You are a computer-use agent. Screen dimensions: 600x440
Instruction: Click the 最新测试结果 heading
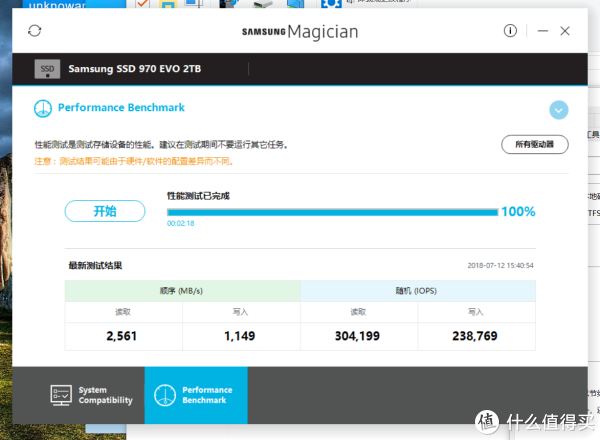[x=95, y=266]
